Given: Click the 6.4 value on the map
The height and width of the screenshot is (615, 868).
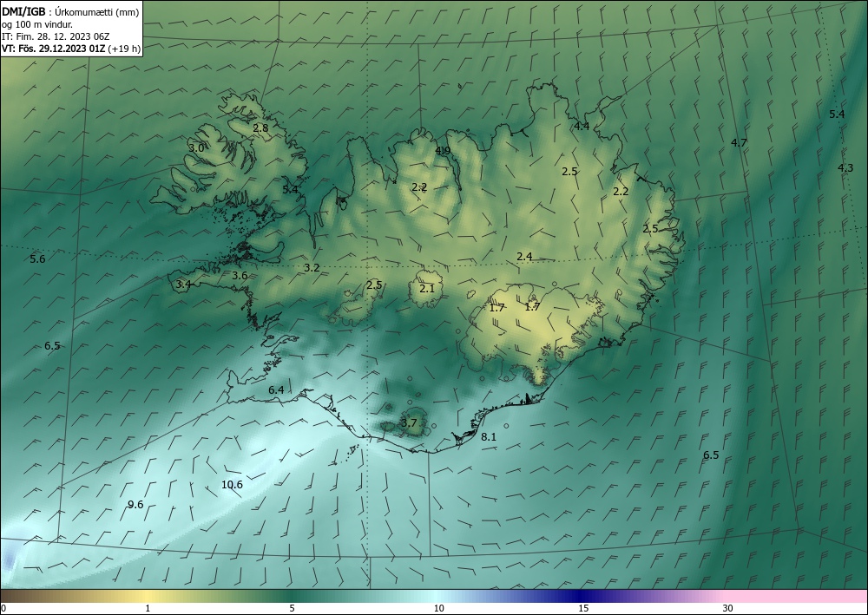Looking at the screenshot, I should point(276,390).
